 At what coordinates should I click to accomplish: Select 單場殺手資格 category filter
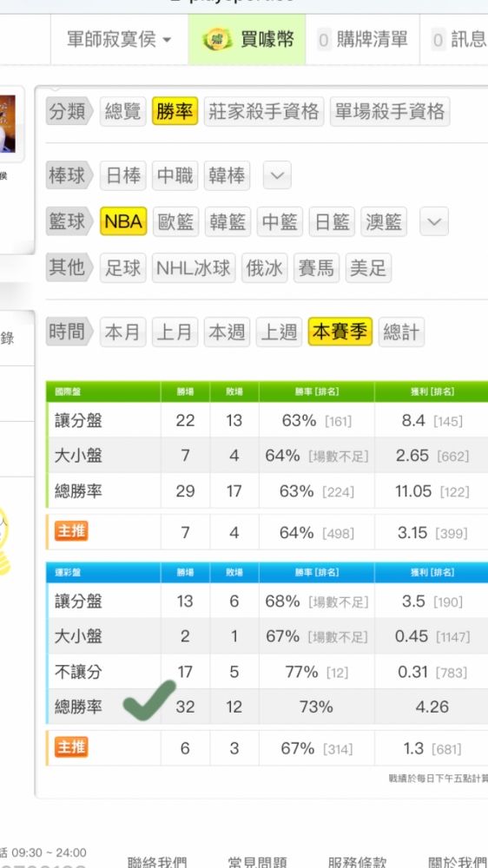[390, 111]
